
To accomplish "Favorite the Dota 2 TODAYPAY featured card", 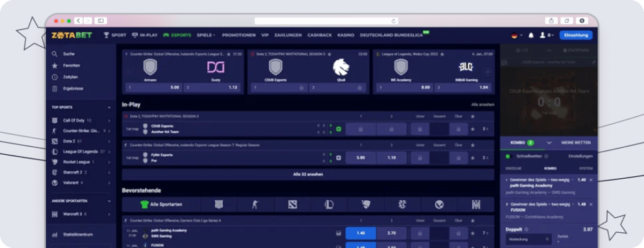I will click(330, 54).
